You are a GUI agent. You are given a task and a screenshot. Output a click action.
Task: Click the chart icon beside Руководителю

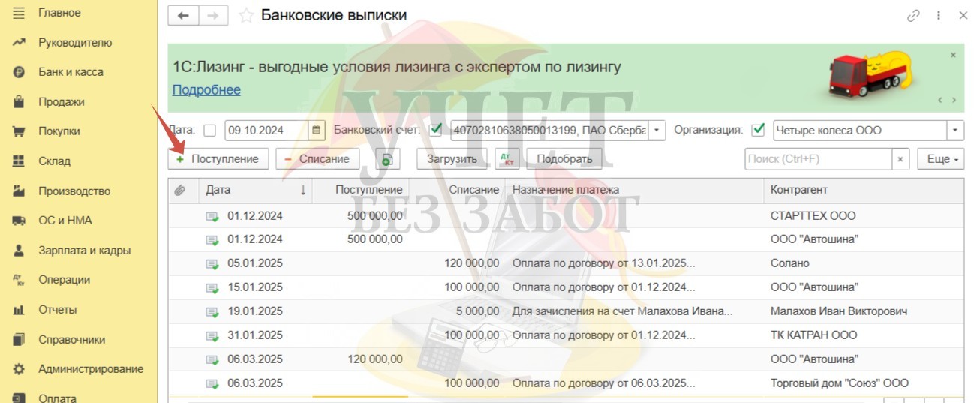(x=20, y=42)
